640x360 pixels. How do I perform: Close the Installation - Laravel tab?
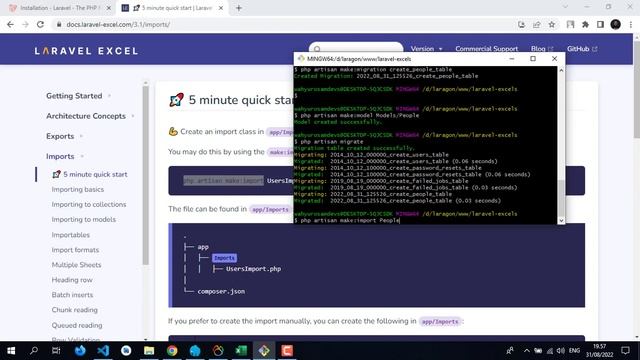(x=109, y=8)
